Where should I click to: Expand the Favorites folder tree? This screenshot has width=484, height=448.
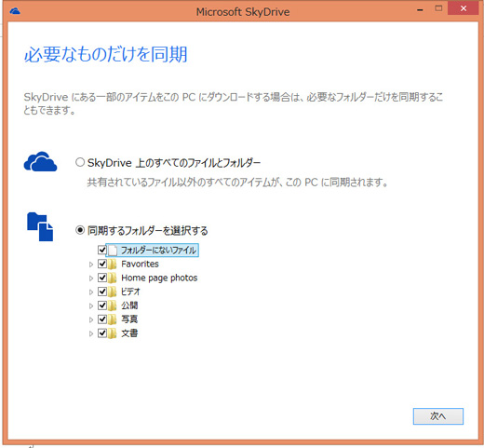click(91, 265)
